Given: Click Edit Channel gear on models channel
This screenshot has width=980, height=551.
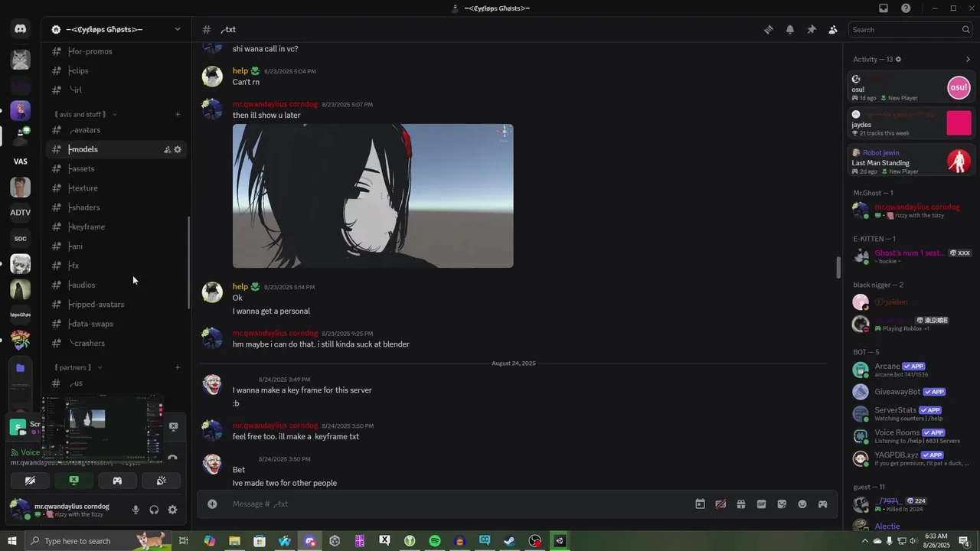Looking at the screenshot, I should pyautogui.click(x=178, y=149).
